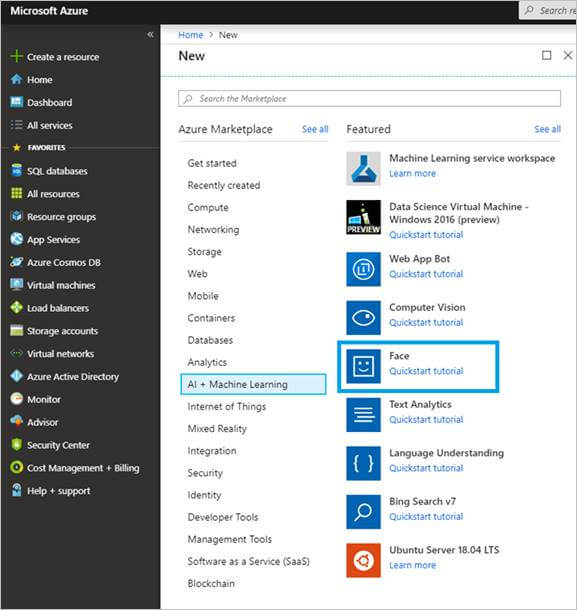This screenshot has height=610, width=577.
Task: Click Learn more under Machine Learning workspace
Action: [x=412, y=174]
